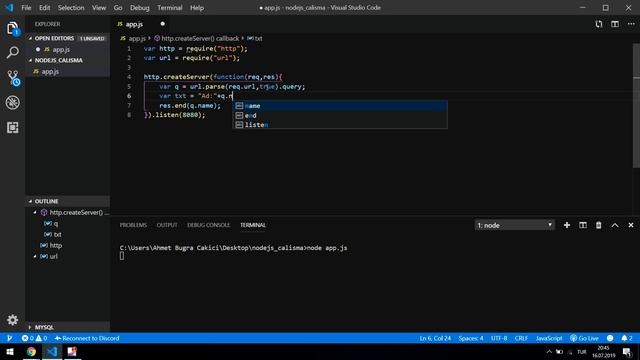Change indentation via 'Spaces: 4'
Screen dimensions: 640x360
coord(471,338)
